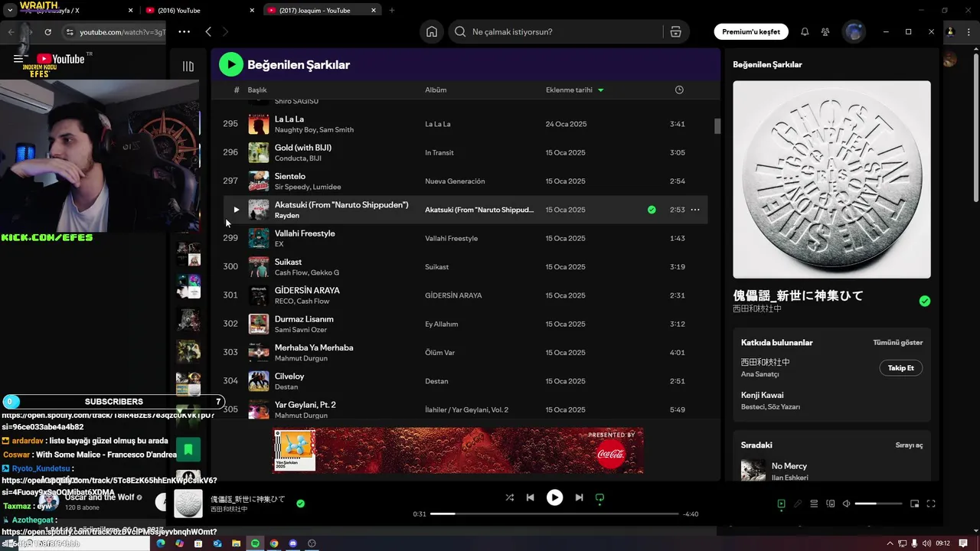Open the Spotify profile avatar menu
This screenshot has width=980, height=551.
(854, 31)
